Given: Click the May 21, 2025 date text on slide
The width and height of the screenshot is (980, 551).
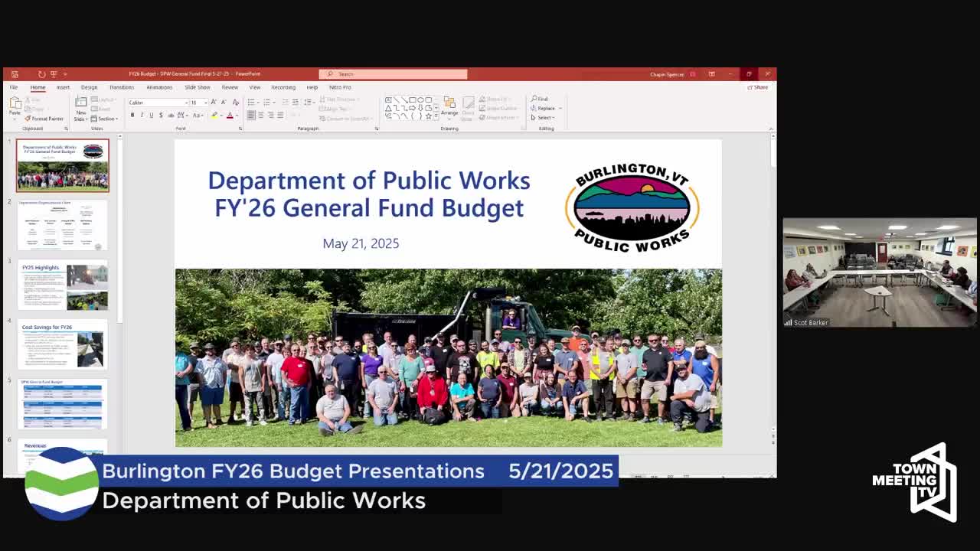Looking at the screenshot, I should coord(361,243).
